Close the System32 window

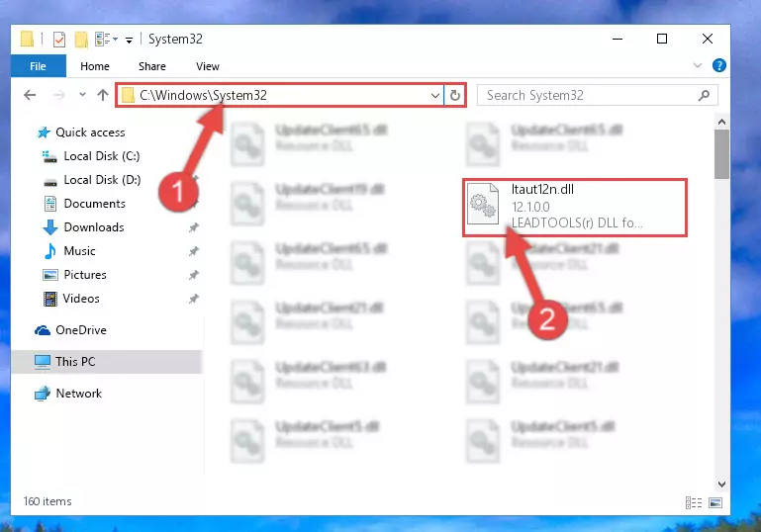708,39
